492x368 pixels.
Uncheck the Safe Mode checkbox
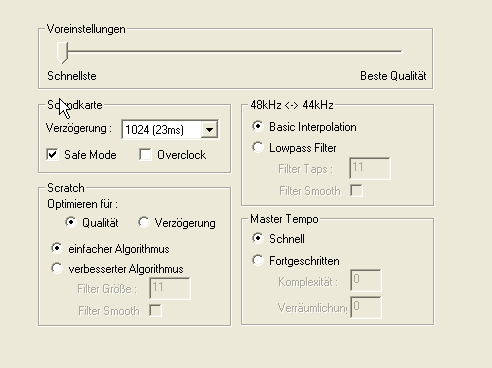pos(52,155)
